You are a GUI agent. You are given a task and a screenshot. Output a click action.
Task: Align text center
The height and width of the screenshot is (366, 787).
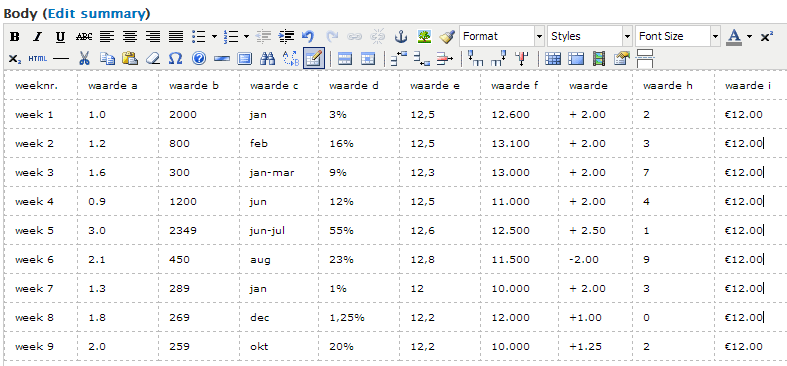(x=129, y=37)
